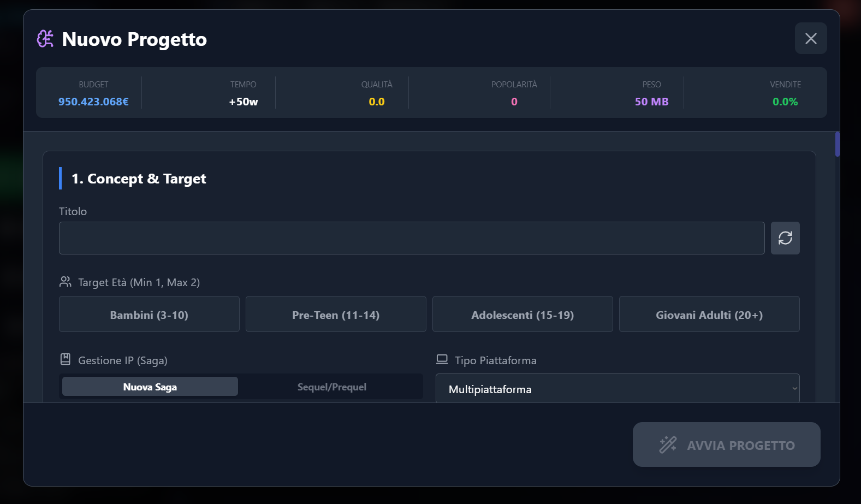
Task: Click into the Titolo text field
Action: point(412,238)
